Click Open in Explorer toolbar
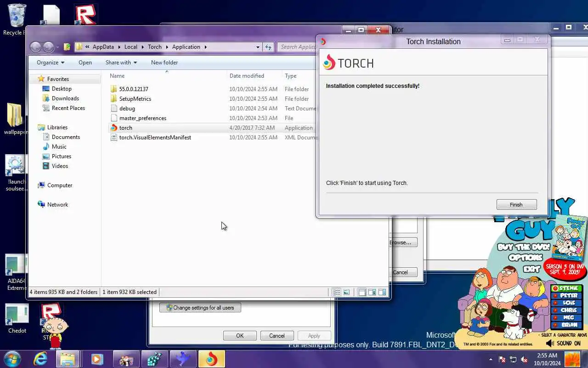Viewport: 588px width, 368px height. click(85, 63)
